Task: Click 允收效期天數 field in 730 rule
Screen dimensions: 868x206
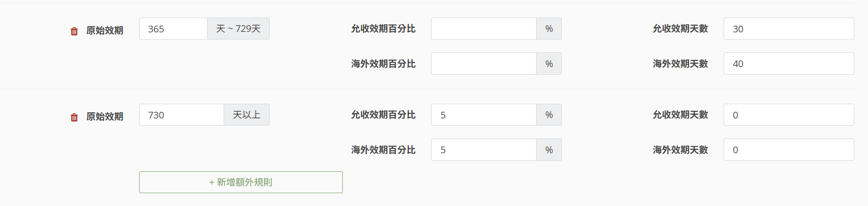Action: [x=788, y=115]
